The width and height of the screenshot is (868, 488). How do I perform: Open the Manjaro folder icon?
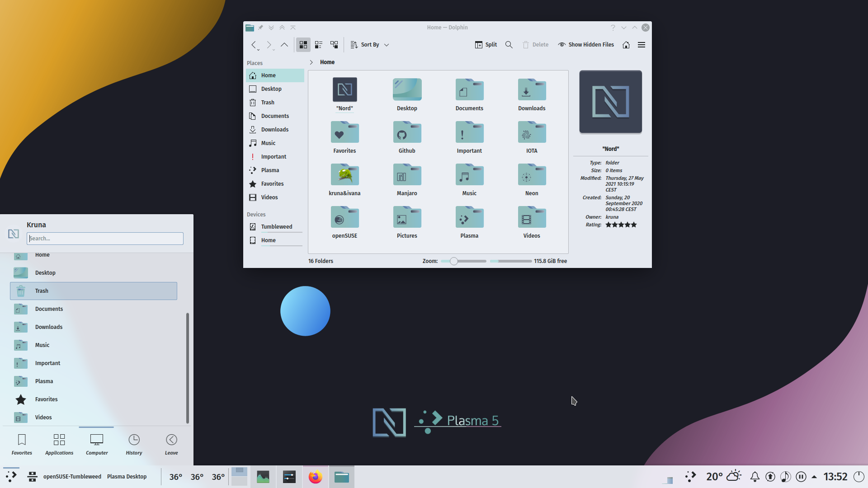(407, 174)
